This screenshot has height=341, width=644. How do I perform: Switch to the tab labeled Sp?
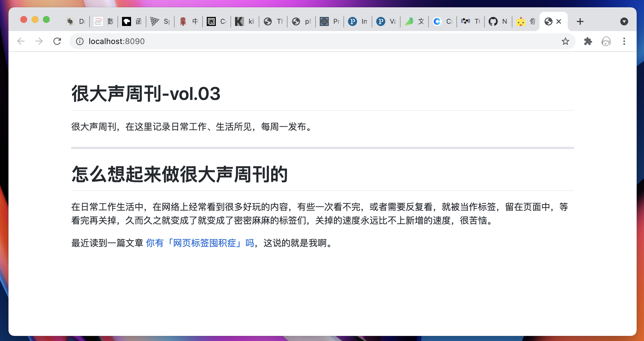click(160, 21)
